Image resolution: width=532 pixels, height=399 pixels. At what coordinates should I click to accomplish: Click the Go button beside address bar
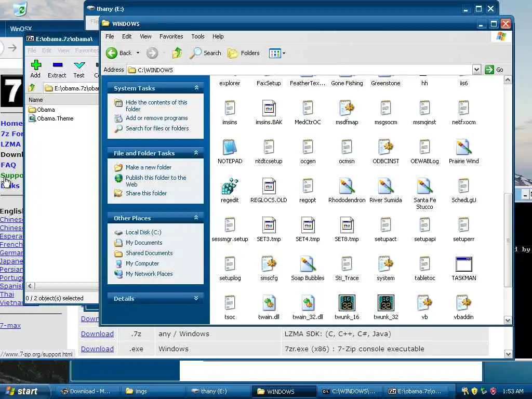click(x=495, y=70)
